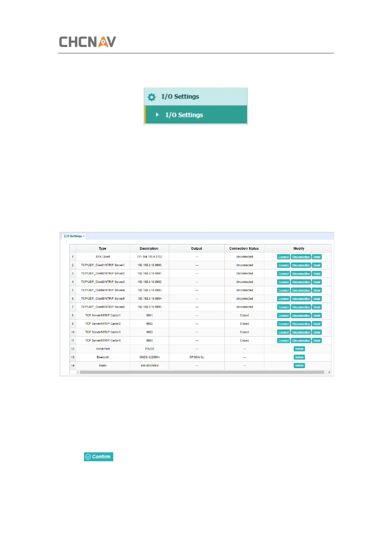Open Settings for the Radio row
The height and width of the screenshot is (554, 392).
point(299,365)
